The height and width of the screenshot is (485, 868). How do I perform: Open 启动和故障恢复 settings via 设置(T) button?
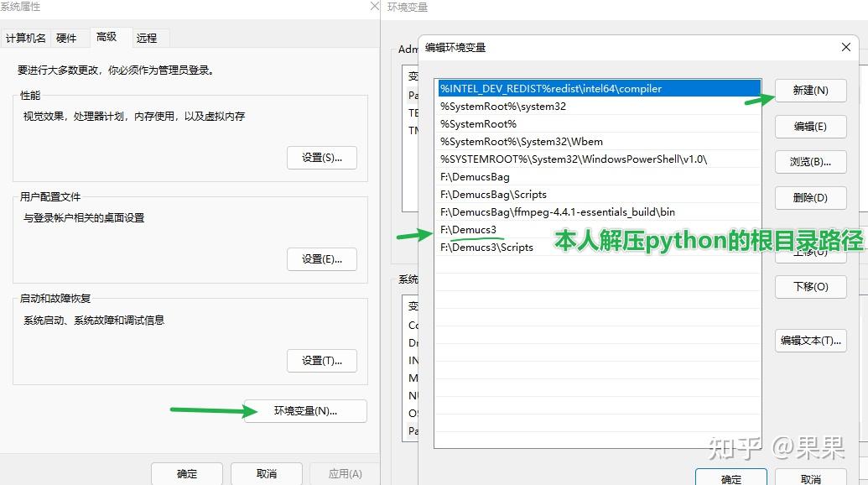point(322,361)
